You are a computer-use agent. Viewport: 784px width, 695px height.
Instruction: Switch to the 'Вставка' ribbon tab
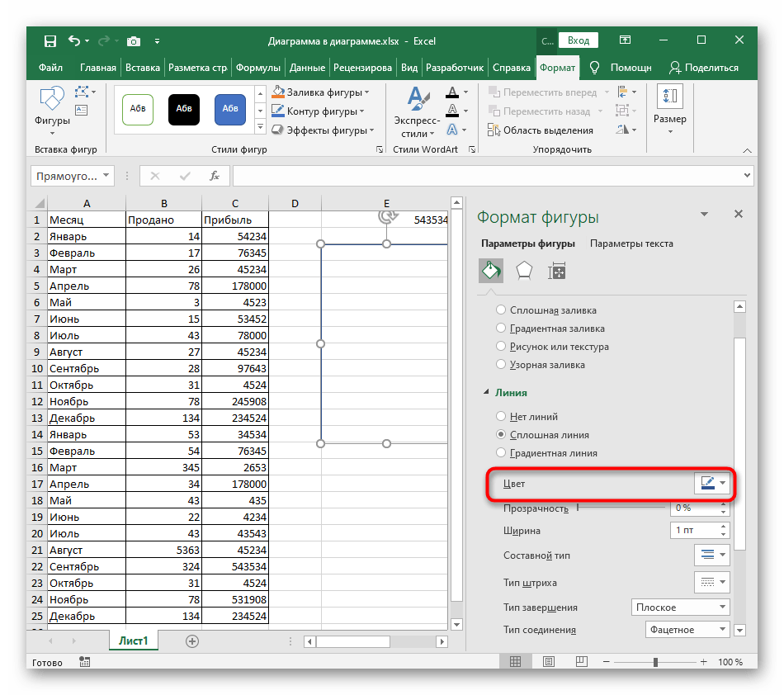click(144, 68)
